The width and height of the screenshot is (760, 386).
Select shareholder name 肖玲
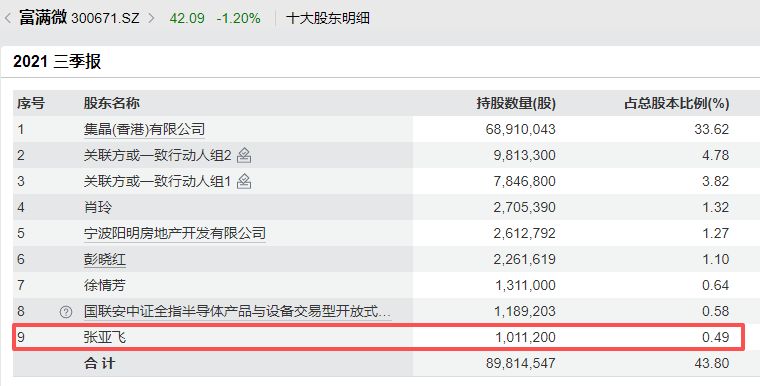(x=97, y=208)
